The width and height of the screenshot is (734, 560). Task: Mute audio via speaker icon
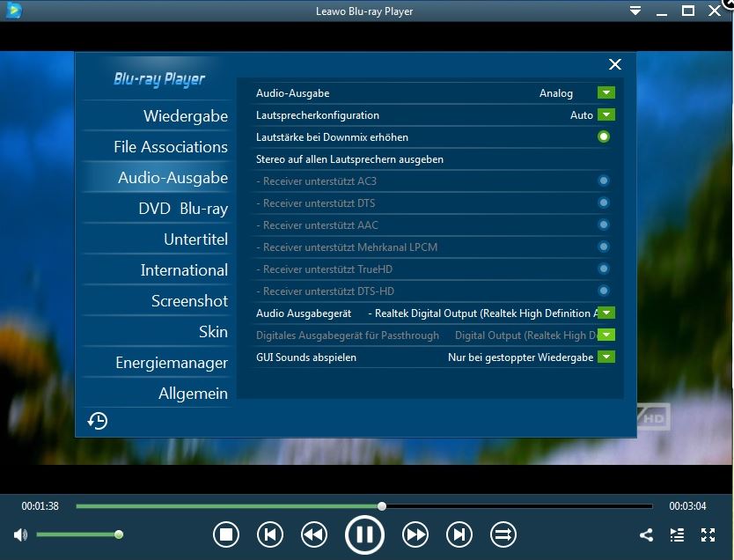(x=20, y=534)
